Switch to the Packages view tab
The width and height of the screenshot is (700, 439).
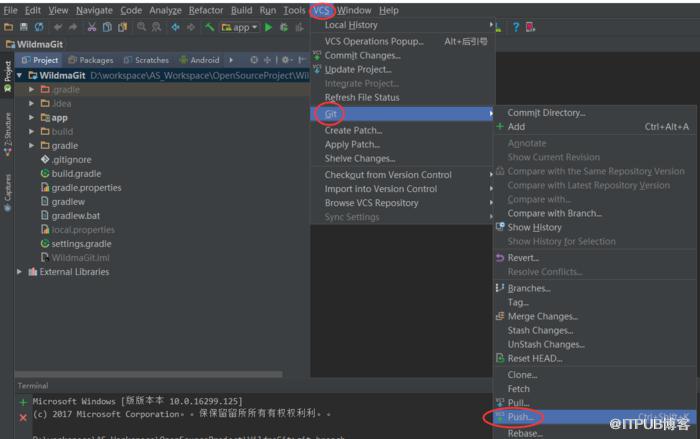pyautogui.click(x=91, y=60)
